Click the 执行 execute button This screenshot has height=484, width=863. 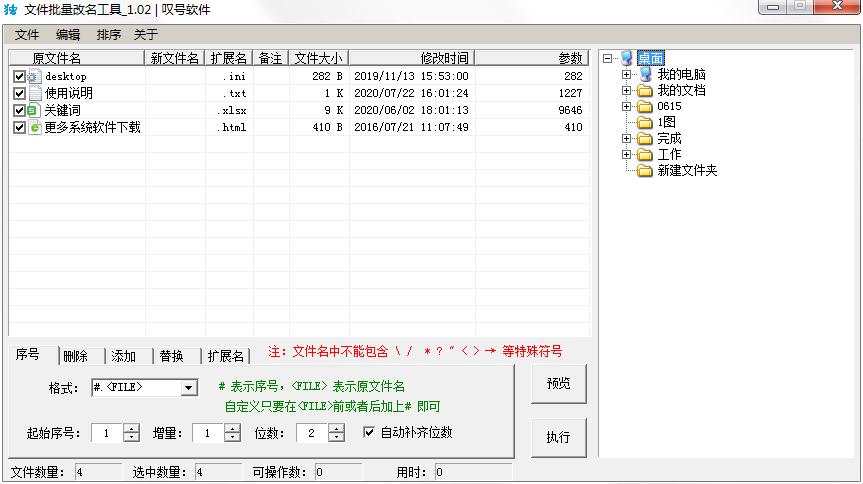(x=558, y=437)
